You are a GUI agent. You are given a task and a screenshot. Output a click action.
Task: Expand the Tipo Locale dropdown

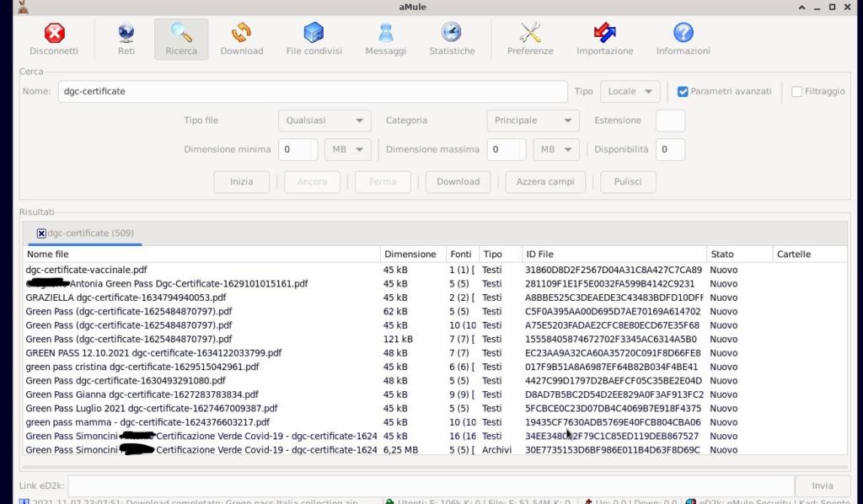click(630, 92)
